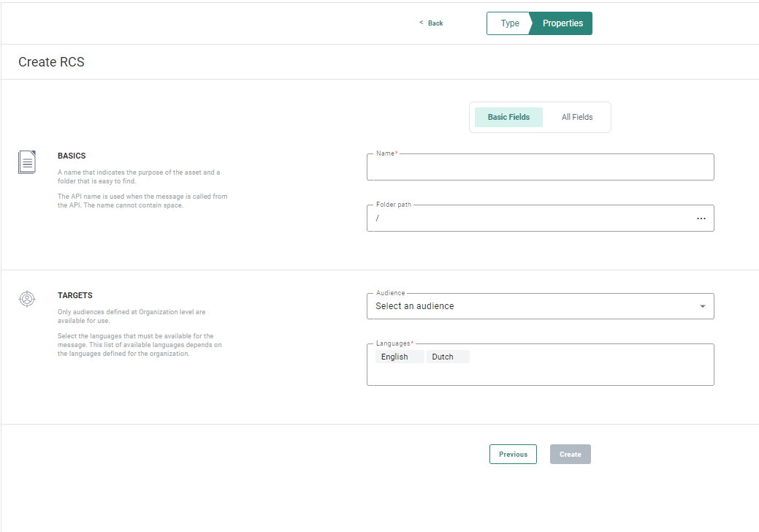Click the TARGETS section heading text
This screenshot has width=759, height=532.
(75, 296)
